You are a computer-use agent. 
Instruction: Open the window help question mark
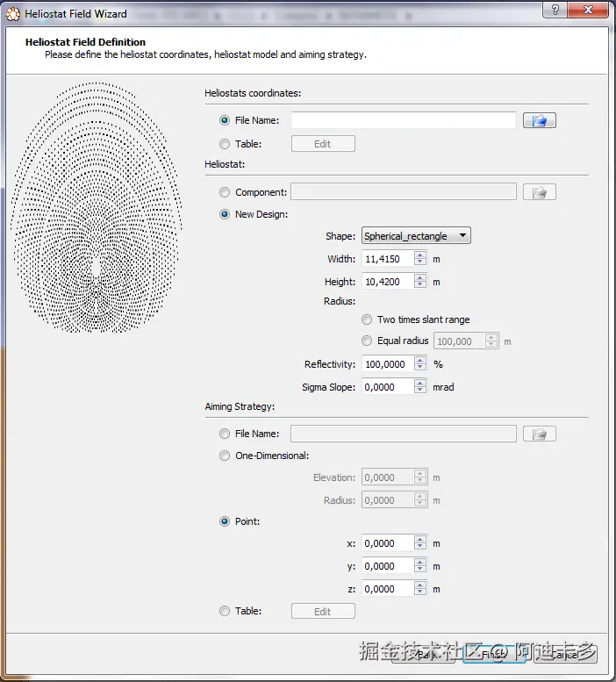click(x=555, y=10)
